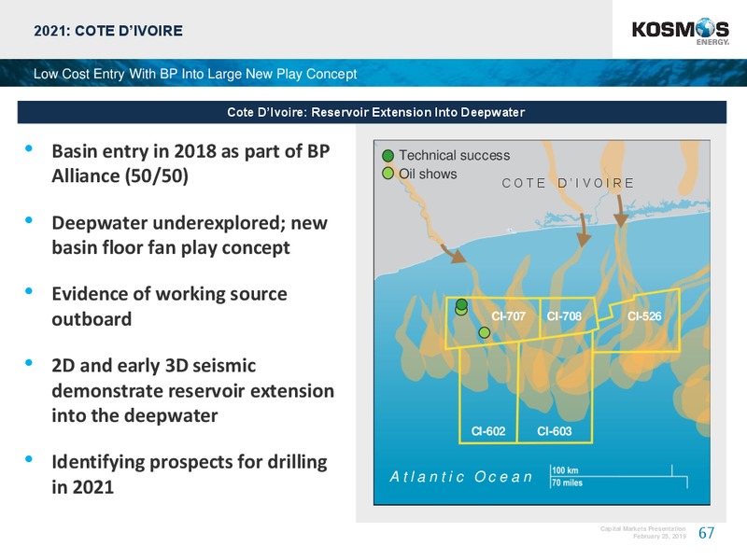Image resolution: width=747 pixels, height=560 pixels.
Task: Click the lone light green oil show marker in CI-707
Action: click(484, 332)
